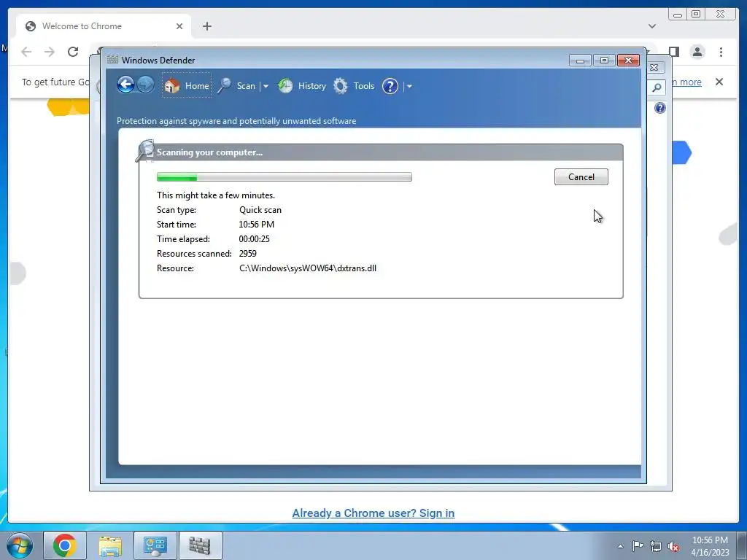This screenshot has width=747, height=560.
Task: Click search magnifier in background window
Action: click(657, 87)
